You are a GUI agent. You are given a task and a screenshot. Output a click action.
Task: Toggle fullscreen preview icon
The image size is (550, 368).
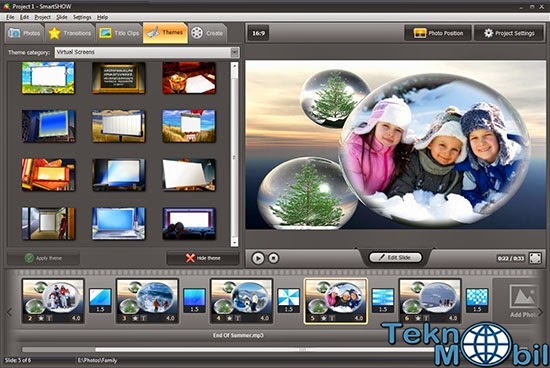tap(535, 258)
